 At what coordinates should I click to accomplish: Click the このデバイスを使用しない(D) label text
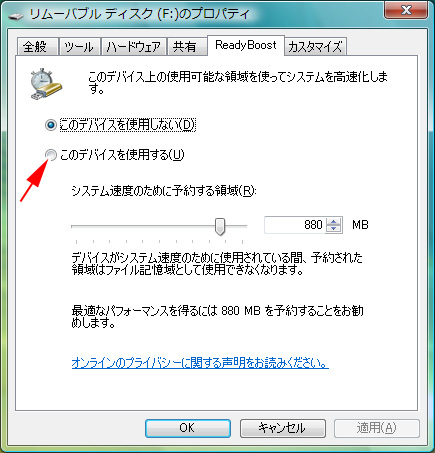[x=128, y=125]
